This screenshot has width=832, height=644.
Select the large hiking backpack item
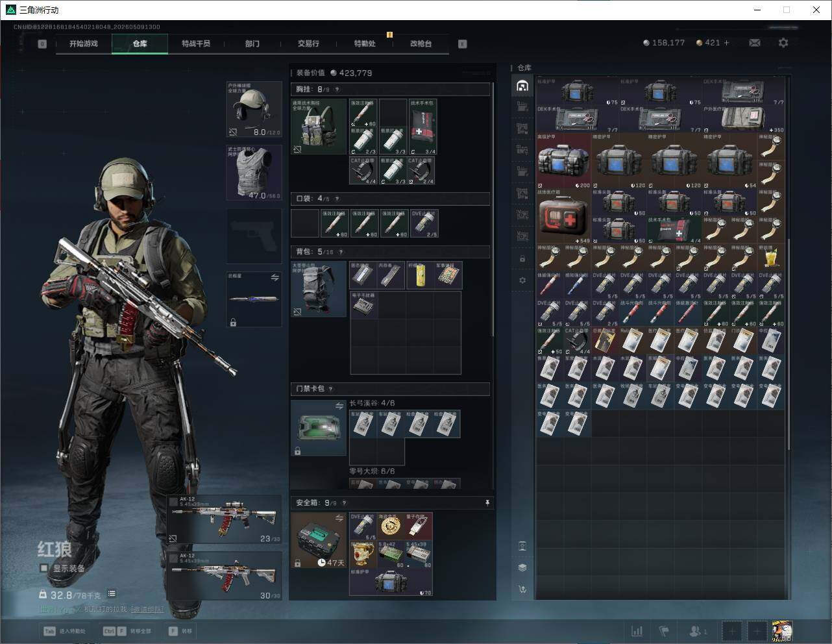319,289
